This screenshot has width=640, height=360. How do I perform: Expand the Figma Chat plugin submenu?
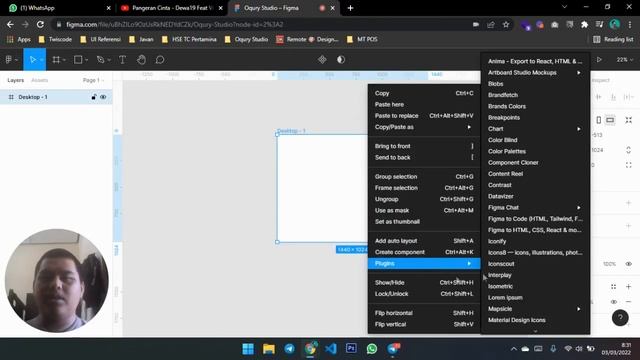pos(535,207)
